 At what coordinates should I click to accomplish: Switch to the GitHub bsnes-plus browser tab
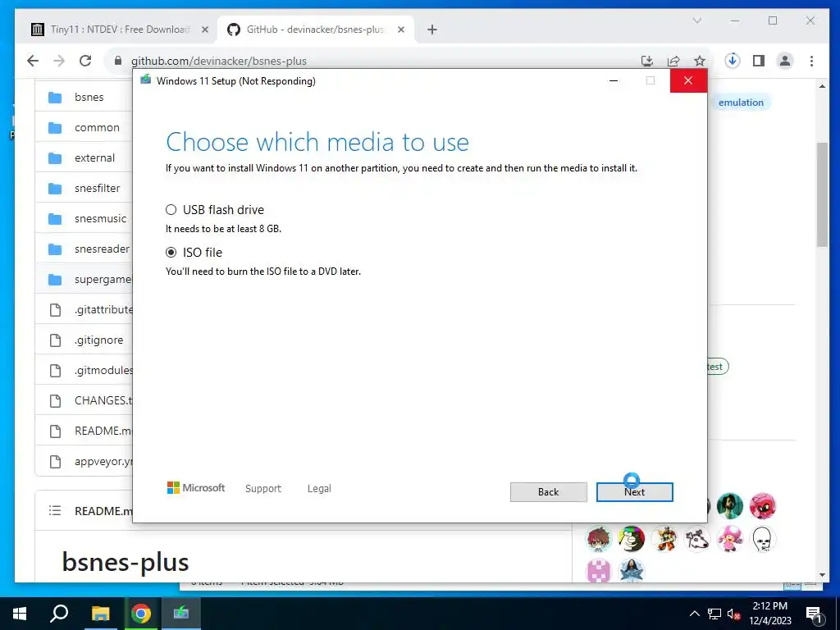315,30
